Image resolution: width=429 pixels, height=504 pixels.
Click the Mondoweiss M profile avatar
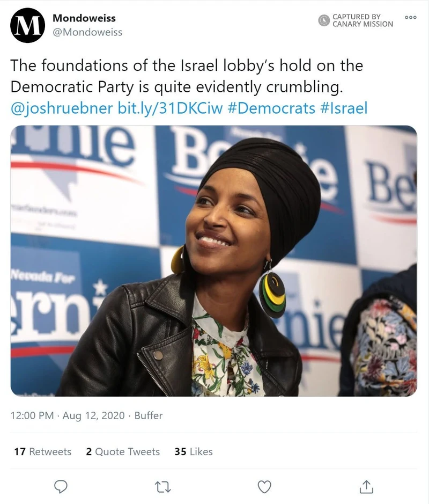(x=27, y=25)
